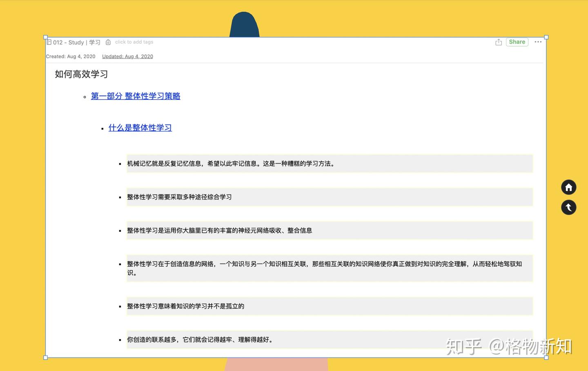
Task: Click the note title 如何高效学习
Action: pos(80,74)
